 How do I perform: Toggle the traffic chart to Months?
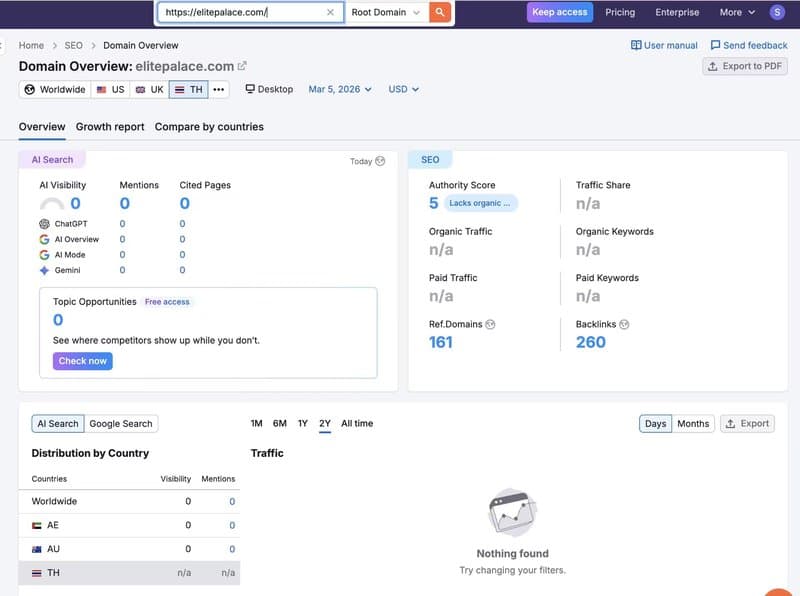point(693,424)
